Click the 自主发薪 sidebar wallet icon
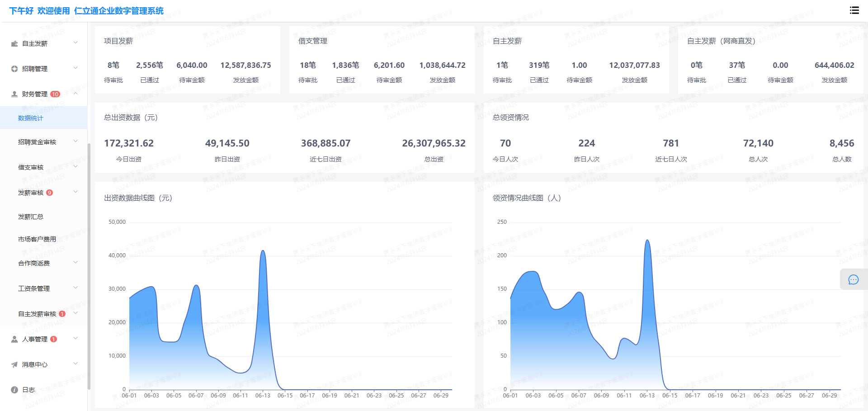Screen dimensions: 868x411 pos(14,43)
